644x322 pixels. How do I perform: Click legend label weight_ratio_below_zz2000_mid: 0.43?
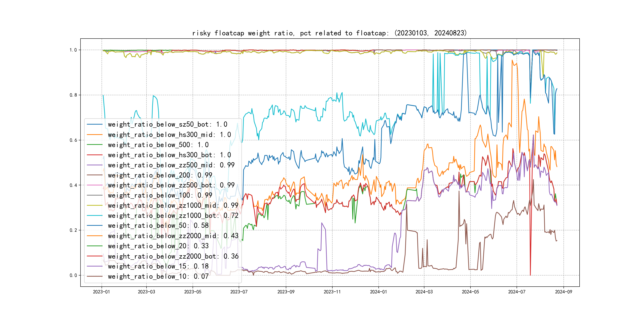pos(173,236)
